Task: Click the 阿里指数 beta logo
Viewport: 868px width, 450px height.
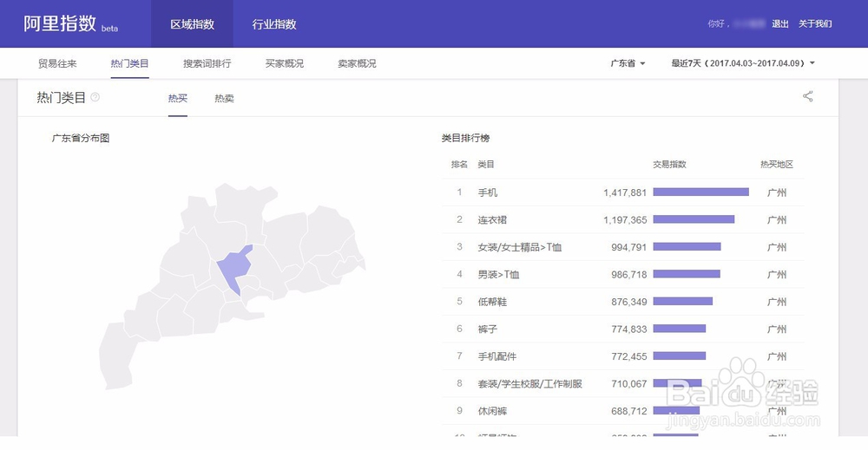Action: [71, 23]
